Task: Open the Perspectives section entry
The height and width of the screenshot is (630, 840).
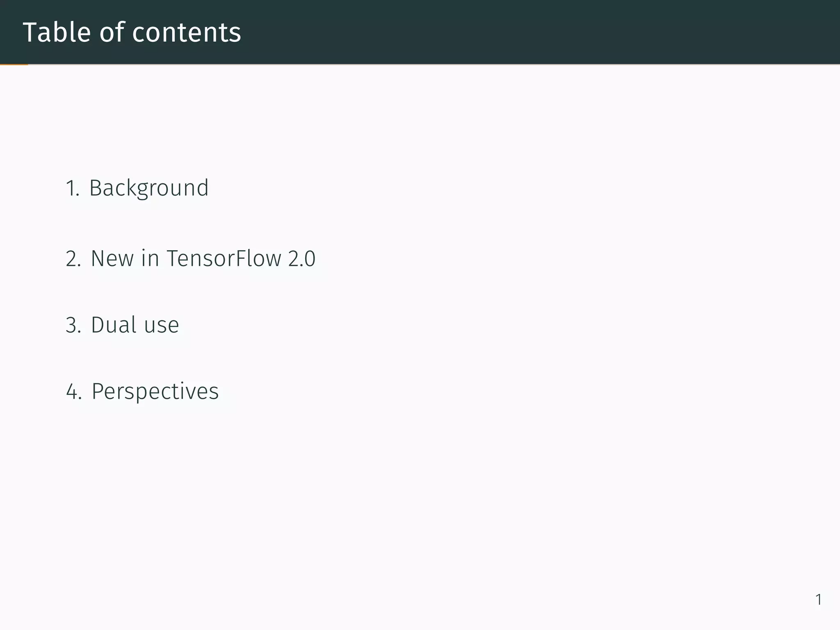Action: (155, 391)
